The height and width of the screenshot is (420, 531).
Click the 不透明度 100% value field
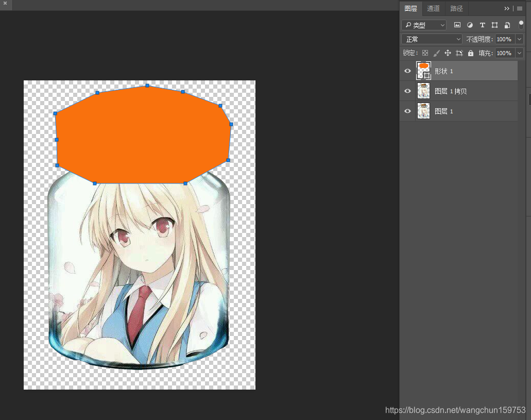click(505, 39)
